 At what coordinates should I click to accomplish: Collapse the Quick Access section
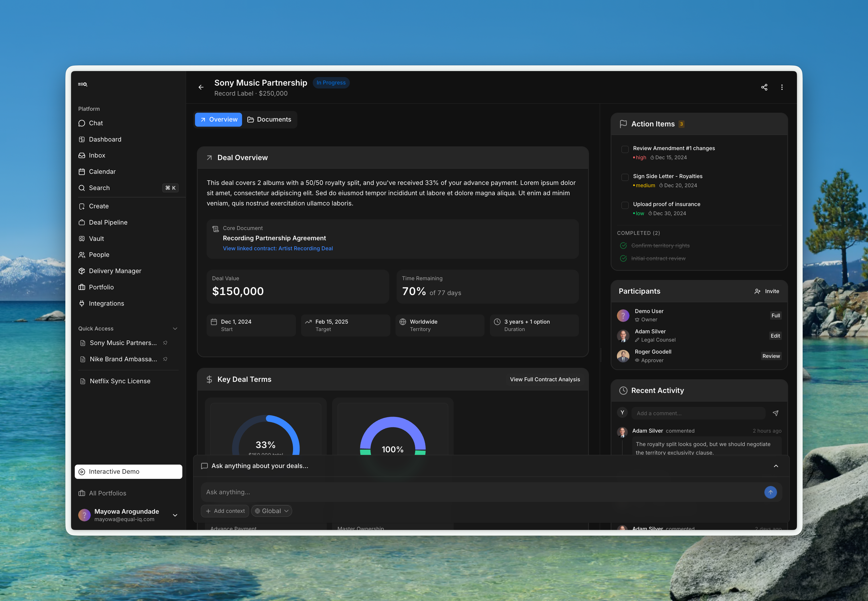coord(175,329)
